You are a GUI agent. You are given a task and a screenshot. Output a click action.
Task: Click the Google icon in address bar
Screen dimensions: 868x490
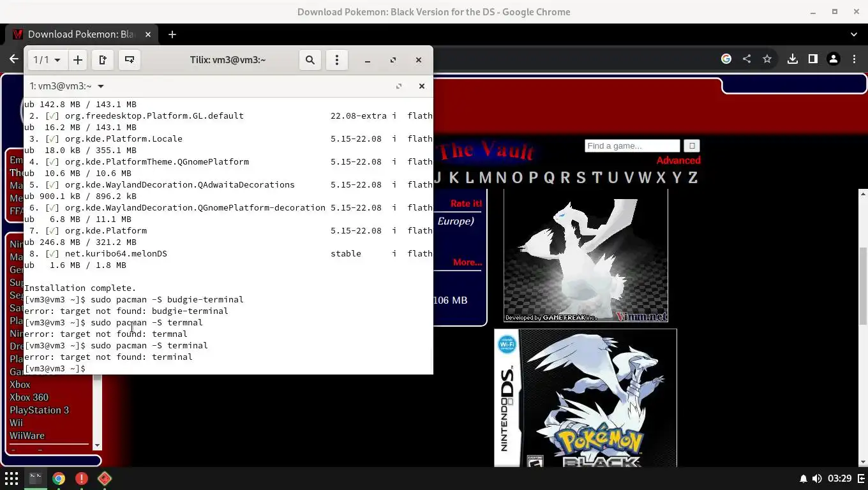pyautogui.click(x=726, y=59)
